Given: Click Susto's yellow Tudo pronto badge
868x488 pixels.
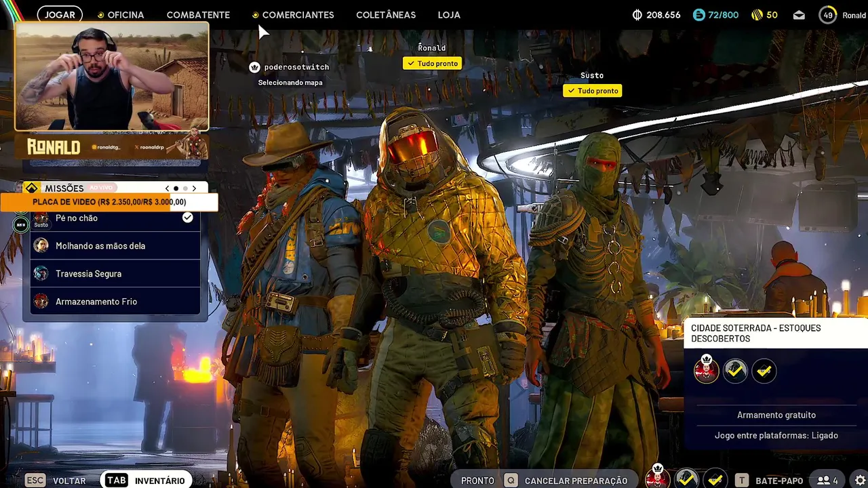Looking at the screenshot, I should point(592,90).
